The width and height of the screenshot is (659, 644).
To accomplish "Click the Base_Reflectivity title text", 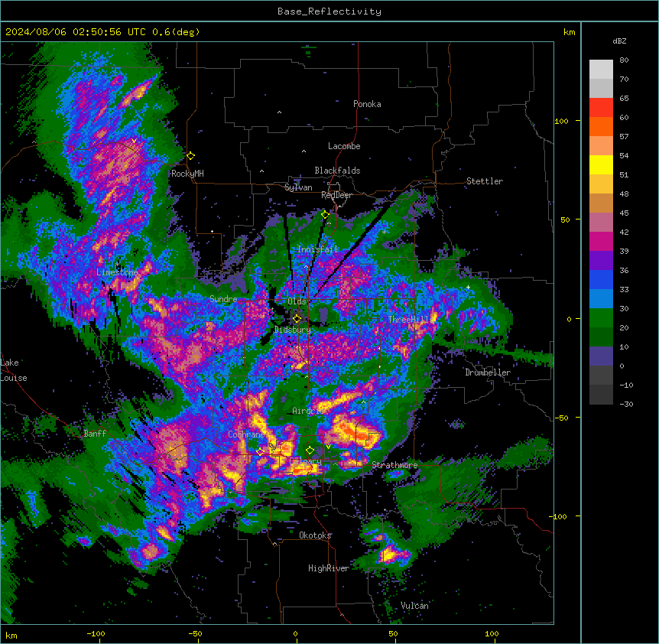I will (329, 11).
